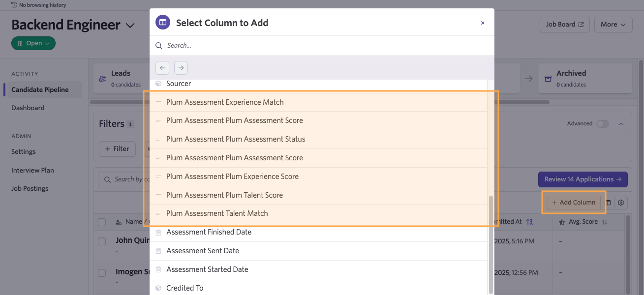Click the Review 14 Applications button
Viewport: 644px width, 295px height.
click(583, 179)
